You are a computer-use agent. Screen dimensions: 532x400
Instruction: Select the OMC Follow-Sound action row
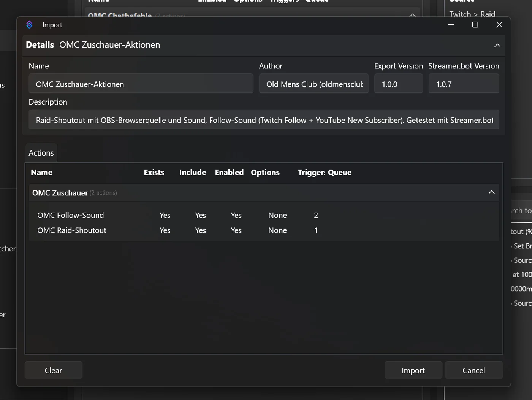pos(264,215)
